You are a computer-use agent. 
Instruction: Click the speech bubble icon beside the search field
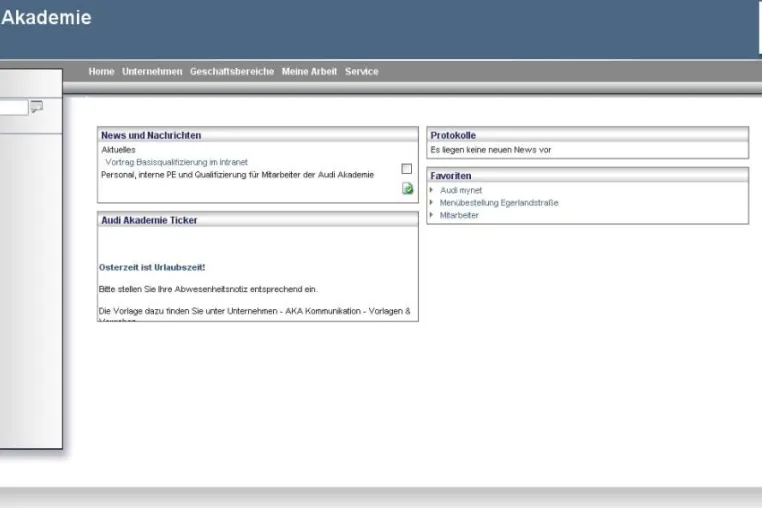pyautogui.click(x=37, y=106)
